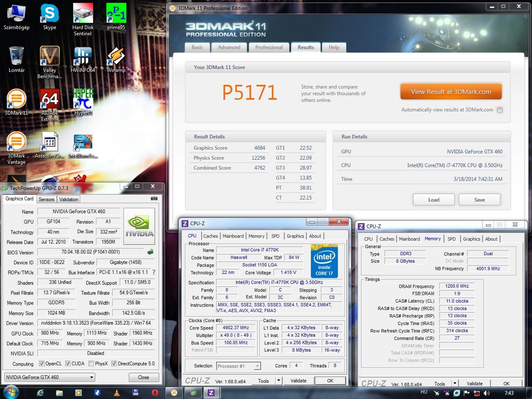The height and width of the screenshot is (399, 532).
Task: Switch to the Advanced tab in 3DMark
Action: (229, 47)
